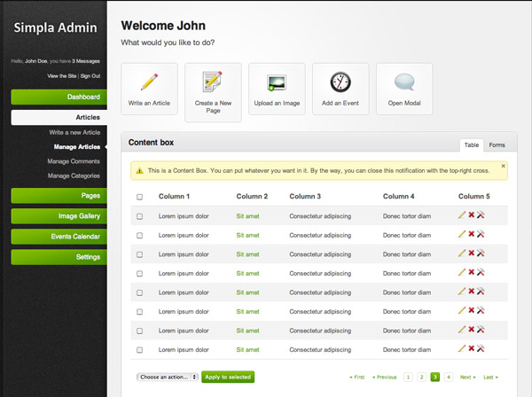Image resolution: width=532 pixels, height=397 pixels.
Task: Click the pencil edit icon in first row
Action: click(x=462, y=214)
